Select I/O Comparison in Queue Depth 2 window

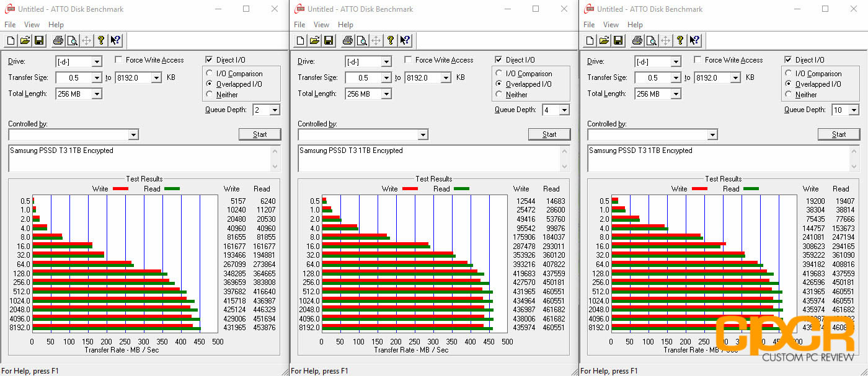[x=210, y=74]
